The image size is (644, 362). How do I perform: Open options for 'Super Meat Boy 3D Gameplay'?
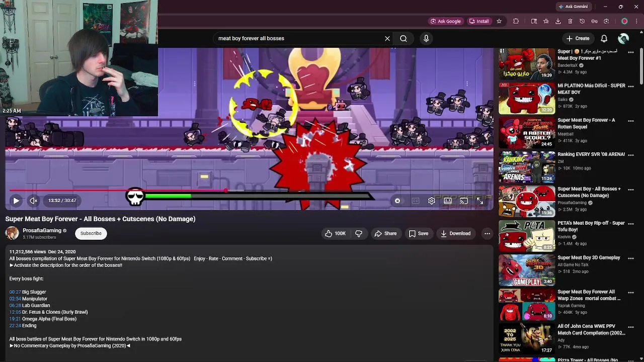[x=631, y=258]
